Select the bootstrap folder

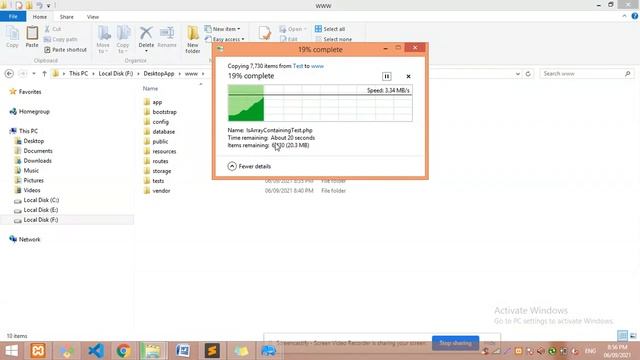click(x=160, y=112)
